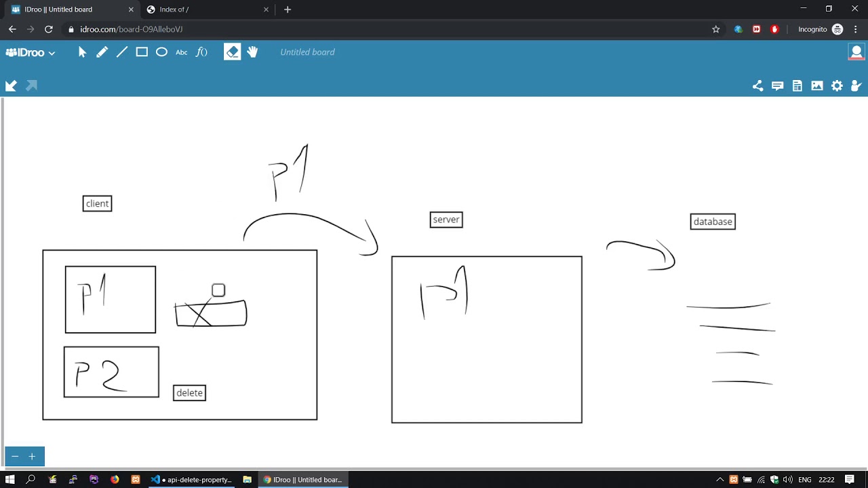Viewport: 868px width, 488px height.
Task: Close the Index of / tab
Action: point(267,9)
